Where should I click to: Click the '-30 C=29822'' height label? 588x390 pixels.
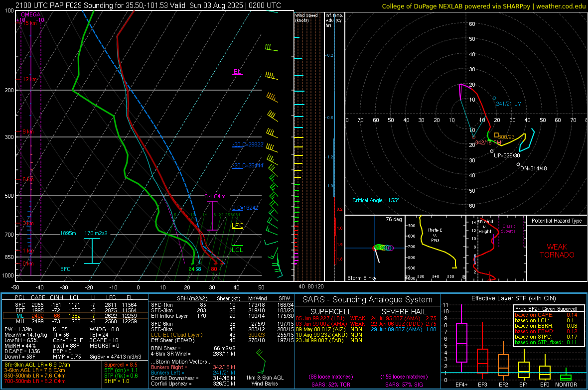pos(248,144)
